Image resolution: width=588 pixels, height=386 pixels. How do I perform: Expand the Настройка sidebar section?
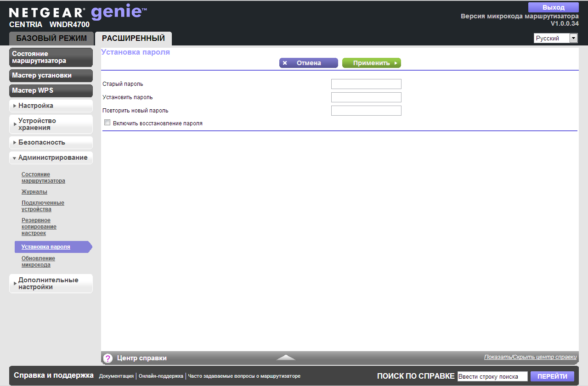coord(51,106)
